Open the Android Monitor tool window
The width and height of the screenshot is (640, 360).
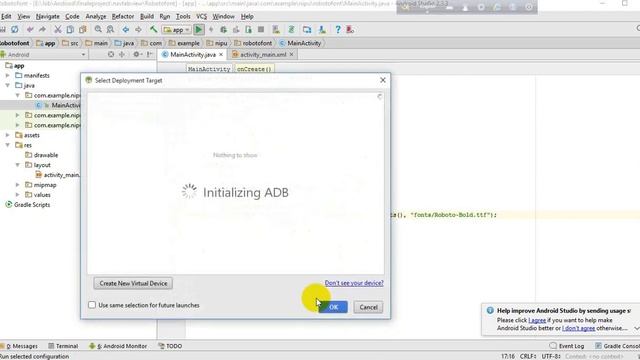pos(118,346)
